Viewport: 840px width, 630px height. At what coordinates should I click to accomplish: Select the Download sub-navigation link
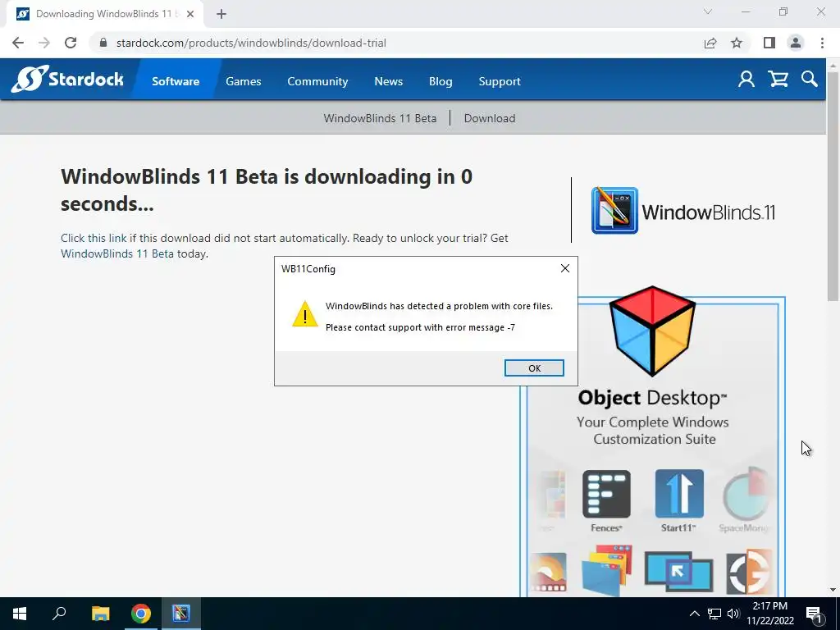pyautogui.click(x=490, y=118)
